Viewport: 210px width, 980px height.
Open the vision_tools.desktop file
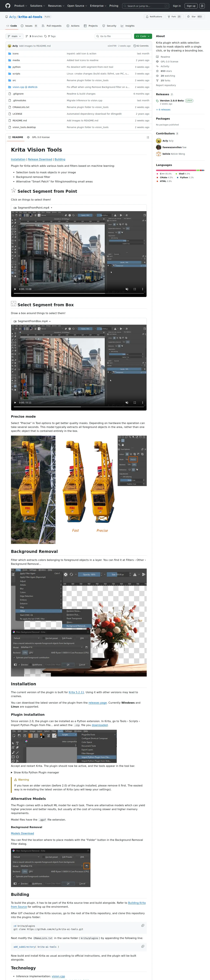24,127
